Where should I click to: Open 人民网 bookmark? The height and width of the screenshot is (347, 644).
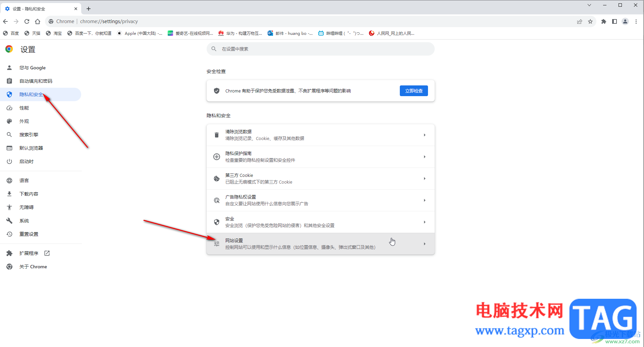tap(392, 33)
